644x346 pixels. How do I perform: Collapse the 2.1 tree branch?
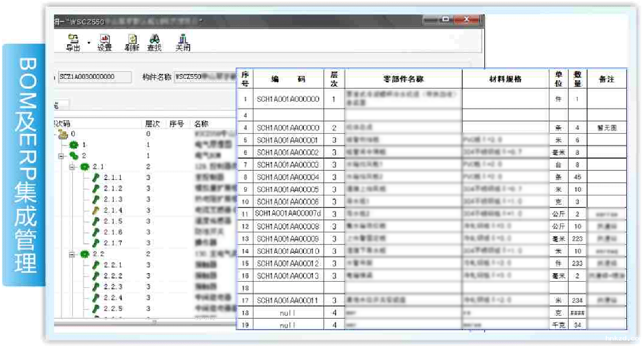click(72, 166)
